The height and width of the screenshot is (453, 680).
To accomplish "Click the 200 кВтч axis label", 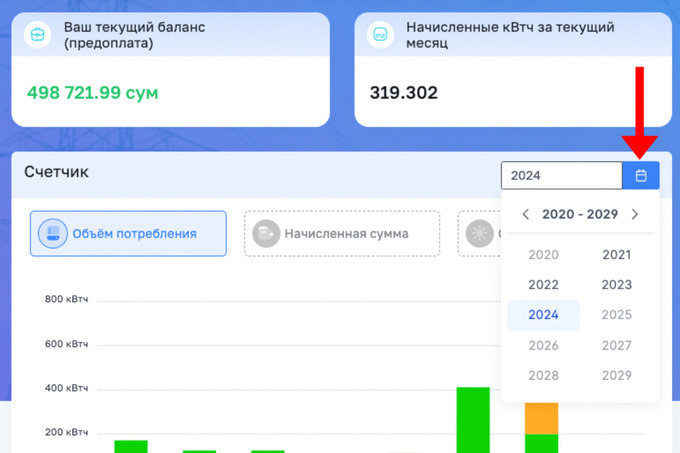I will click(66, 432).
